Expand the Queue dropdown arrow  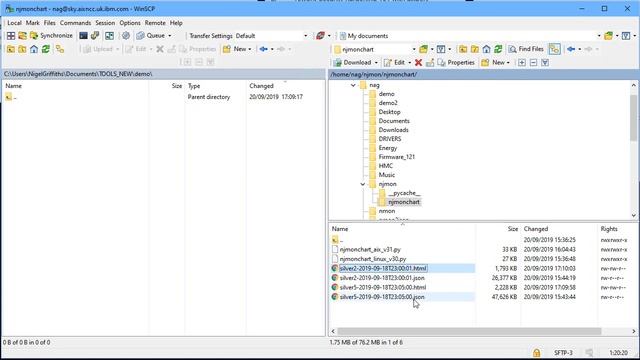[170, 36]
